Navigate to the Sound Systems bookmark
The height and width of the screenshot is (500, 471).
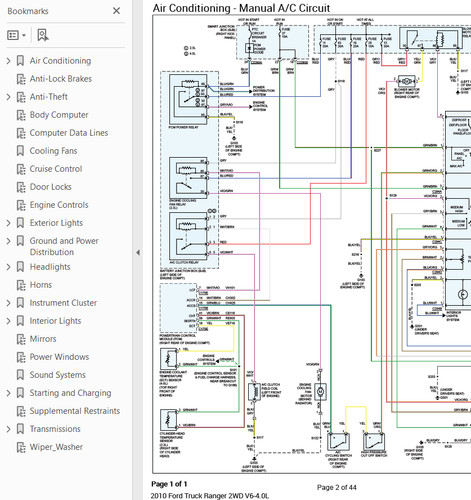click(58, 375)
